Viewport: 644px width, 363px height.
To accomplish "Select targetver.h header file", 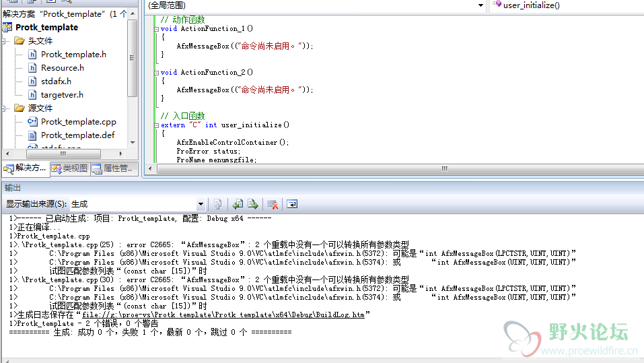I will pyautogui.click(x=62, y=95).
